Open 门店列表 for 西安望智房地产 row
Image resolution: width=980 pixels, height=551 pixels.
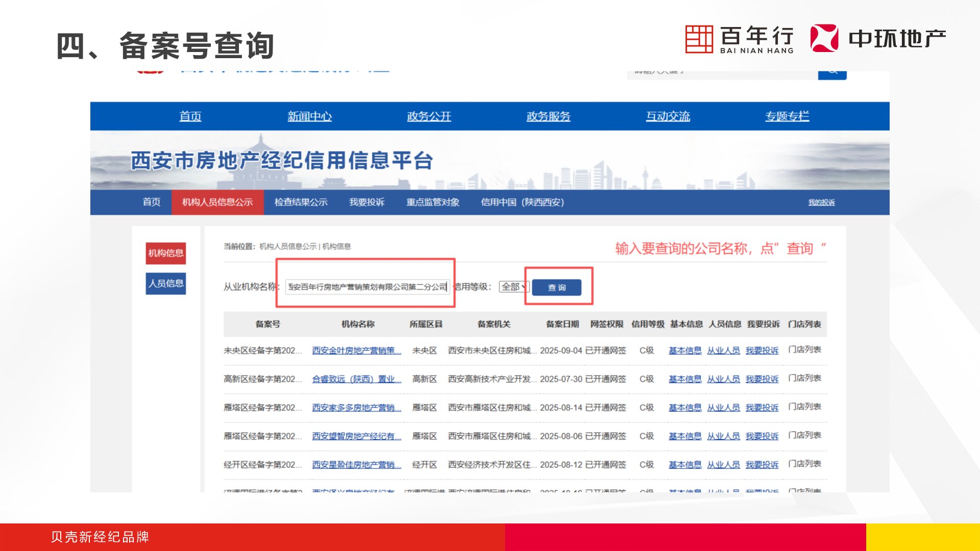pos(805,435)
